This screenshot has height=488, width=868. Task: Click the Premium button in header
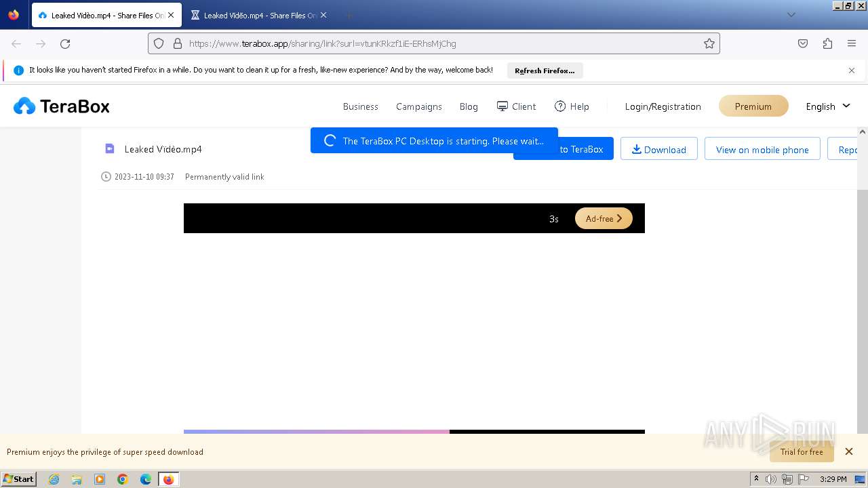point(753,106)
